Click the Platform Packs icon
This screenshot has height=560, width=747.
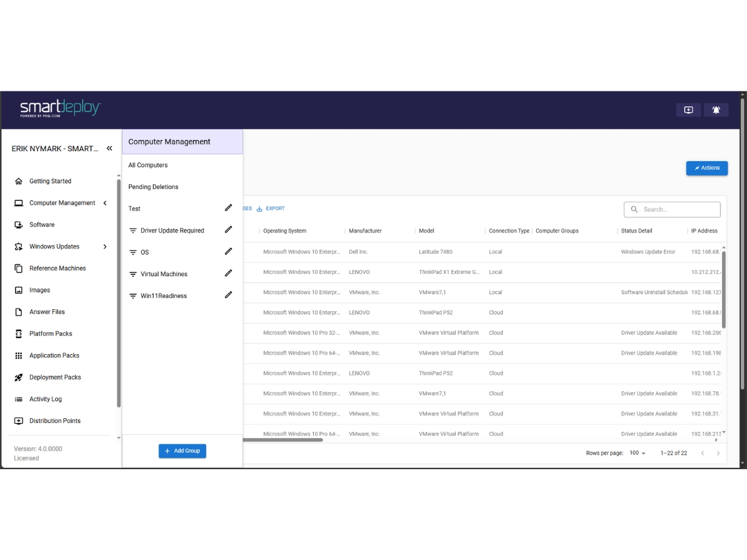19,334
